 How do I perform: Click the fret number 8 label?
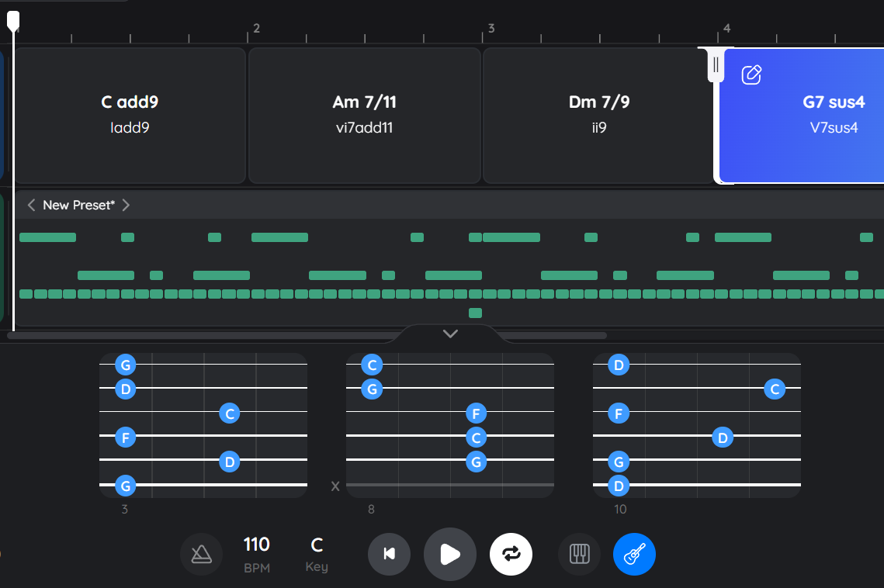tap(371, 510)
